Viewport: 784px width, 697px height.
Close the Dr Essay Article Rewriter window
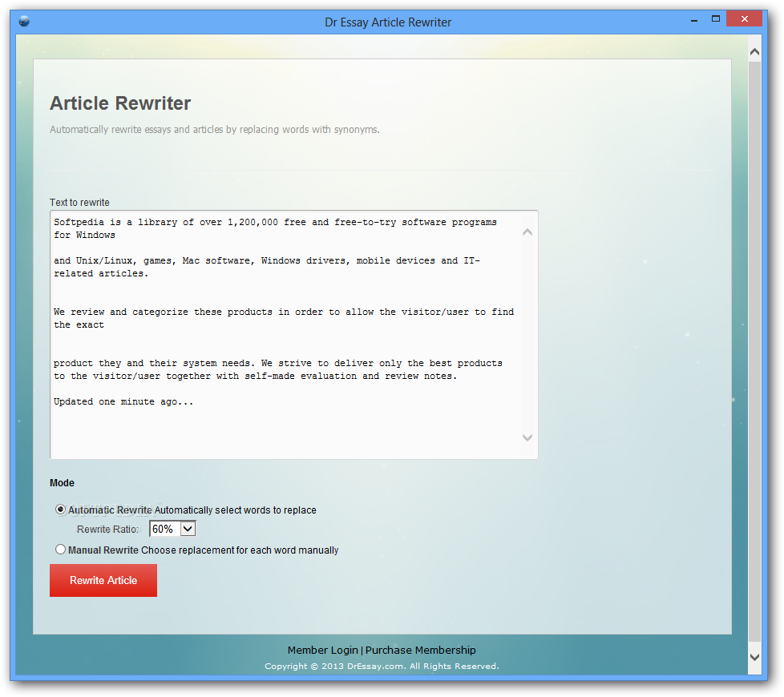coord(745,18)
